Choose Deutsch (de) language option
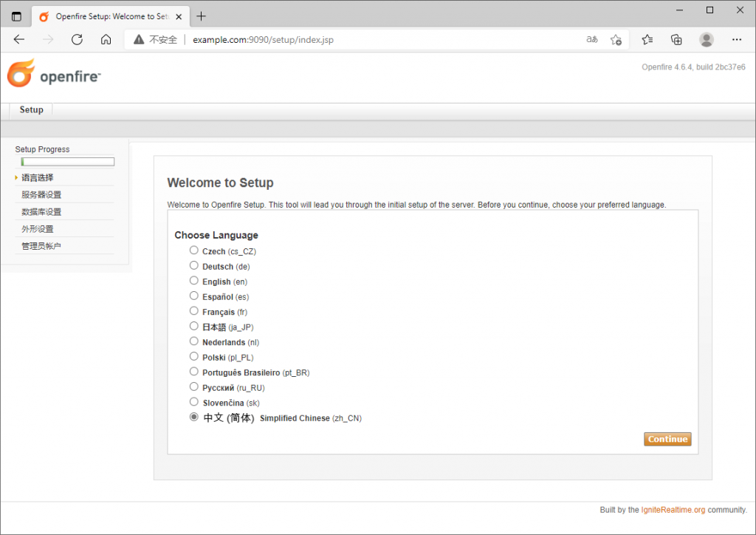The width and height of the screenshot is (756, 535). click(x=194, y=265)
